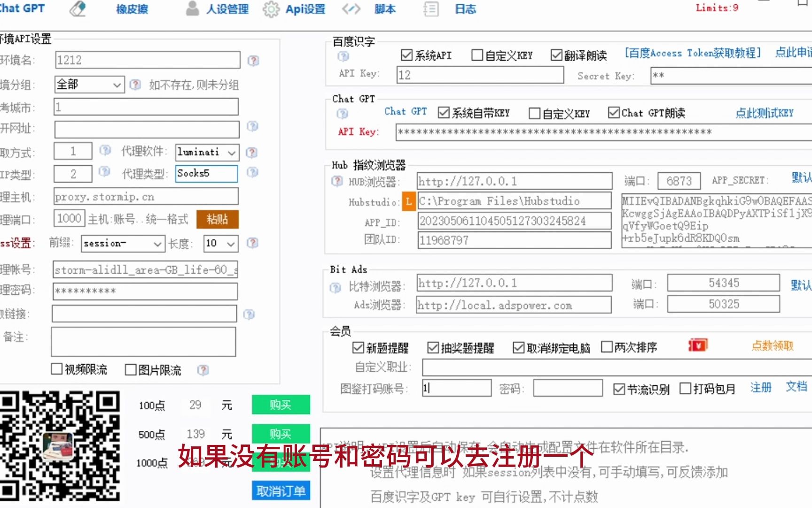The width and height of the screenshot is (812, 508).
Task: Enable 视频限流 checkbox
Action: pyautogui.click(x=56, y=369)
